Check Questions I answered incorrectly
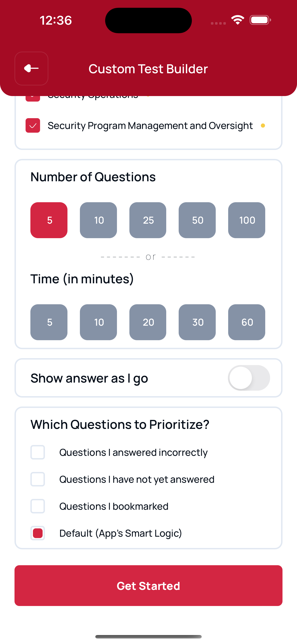 click(38, 452)
